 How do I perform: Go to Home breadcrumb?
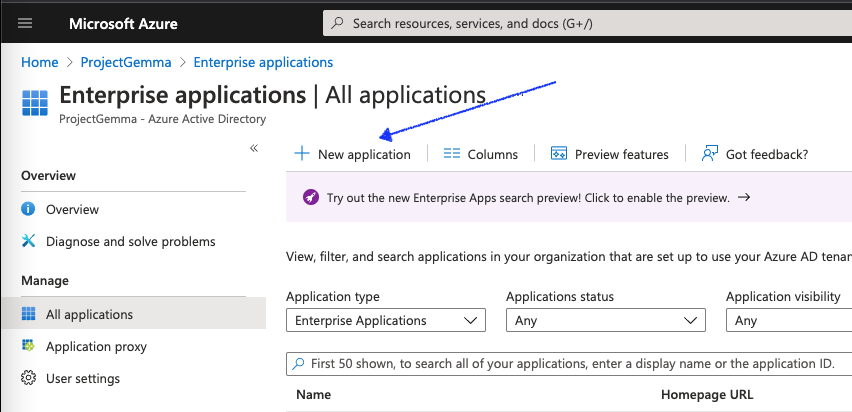coord(40,63)
